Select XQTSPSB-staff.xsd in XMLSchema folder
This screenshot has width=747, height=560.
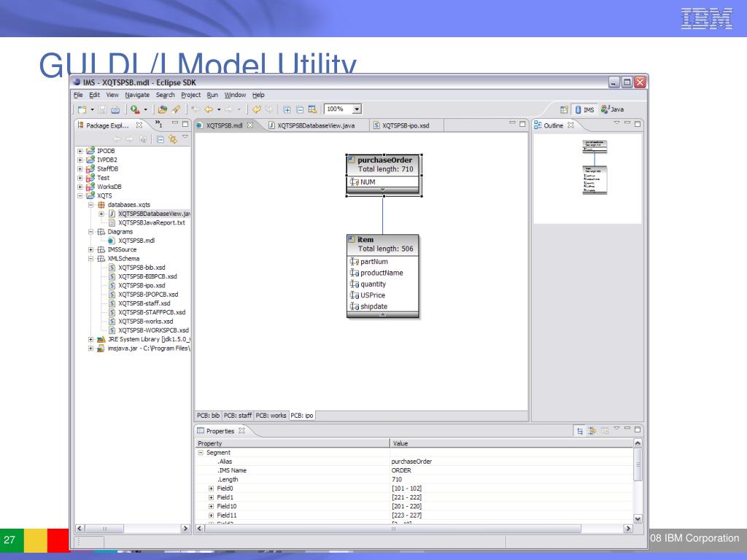point(144,303)
